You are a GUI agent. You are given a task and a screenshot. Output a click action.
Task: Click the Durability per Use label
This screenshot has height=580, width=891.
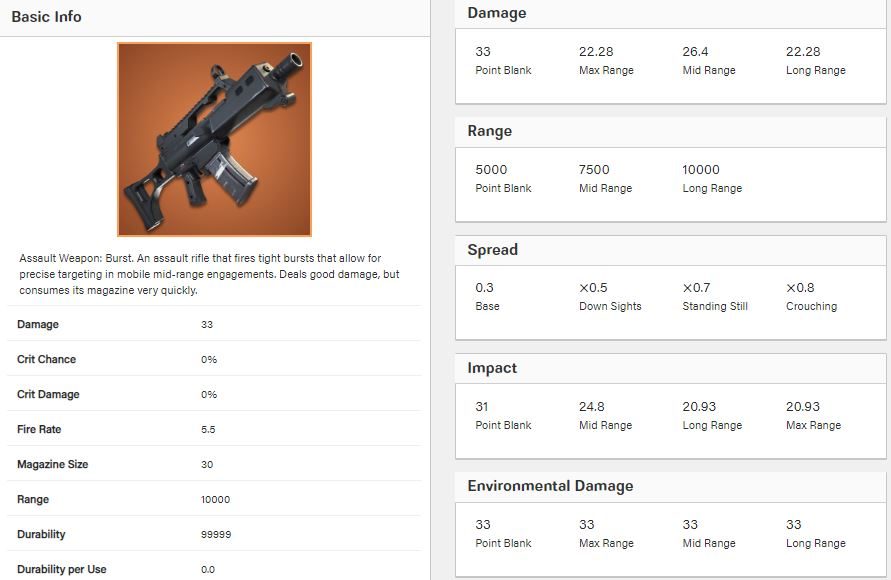pos(61,569)
